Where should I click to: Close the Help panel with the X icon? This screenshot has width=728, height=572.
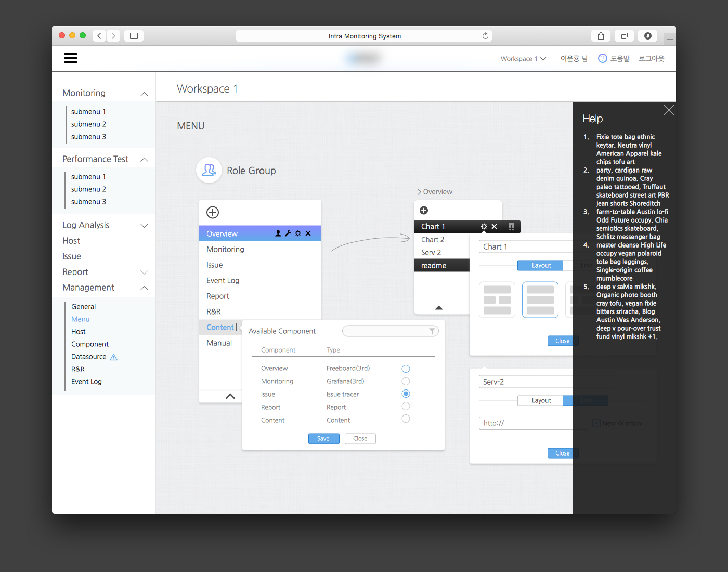[669, 110]
